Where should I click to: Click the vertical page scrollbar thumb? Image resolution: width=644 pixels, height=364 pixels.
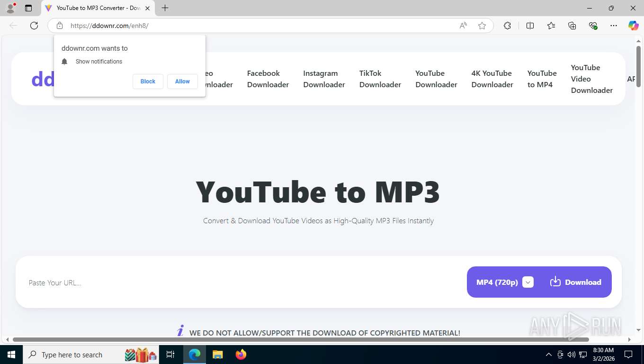(x=638, y=66)
